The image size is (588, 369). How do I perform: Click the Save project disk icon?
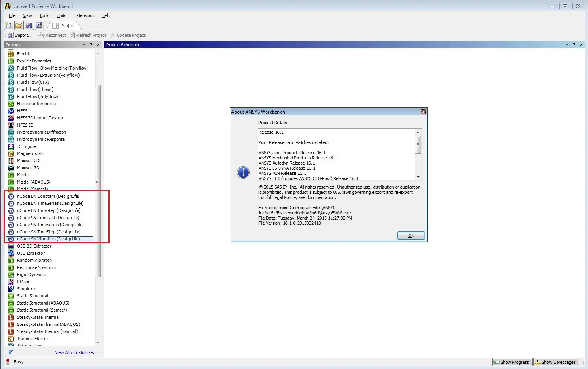(29, 25)
